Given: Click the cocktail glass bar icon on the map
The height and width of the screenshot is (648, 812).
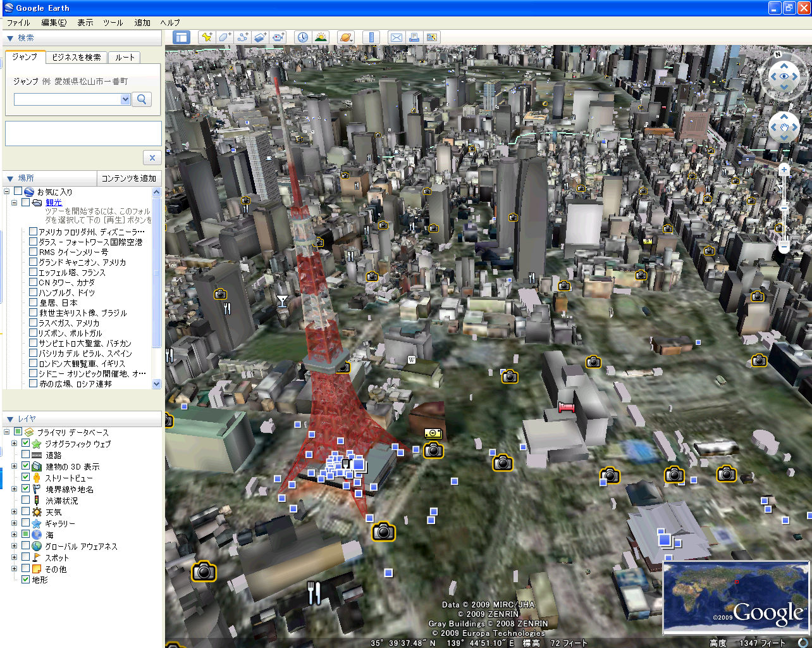Looking at the screenshot, I should tap(282, 301).
